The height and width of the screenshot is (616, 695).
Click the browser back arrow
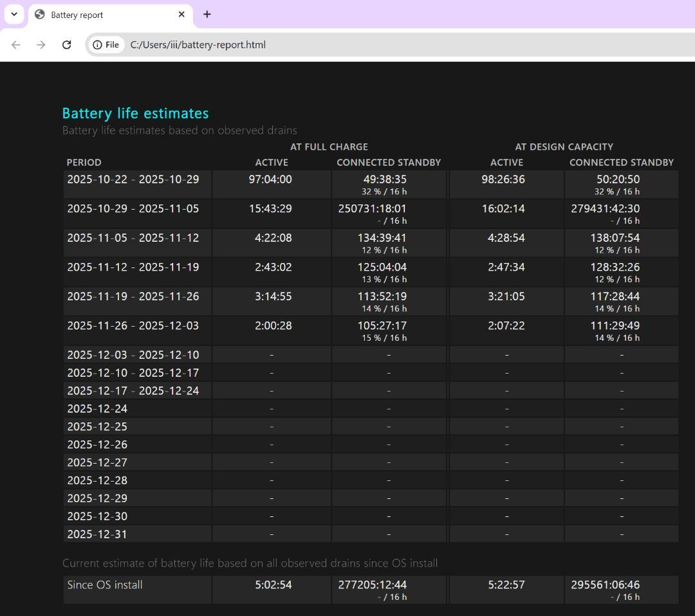tap(16, 44)
